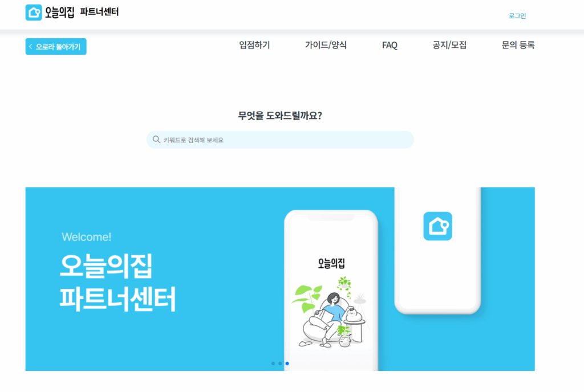
Task: Go to 문의 등록 page
Action: tap(518, 45)
